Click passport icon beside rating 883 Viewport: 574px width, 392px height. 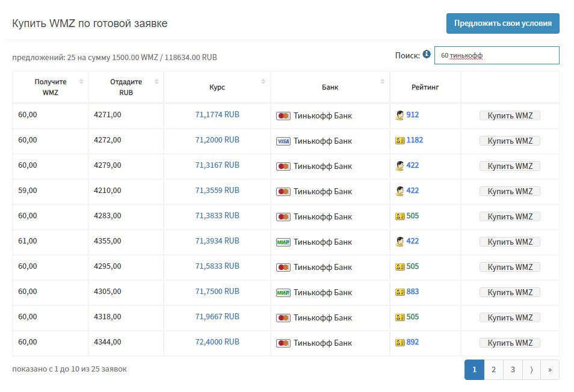pyautogui.click(x=400, y=292)
